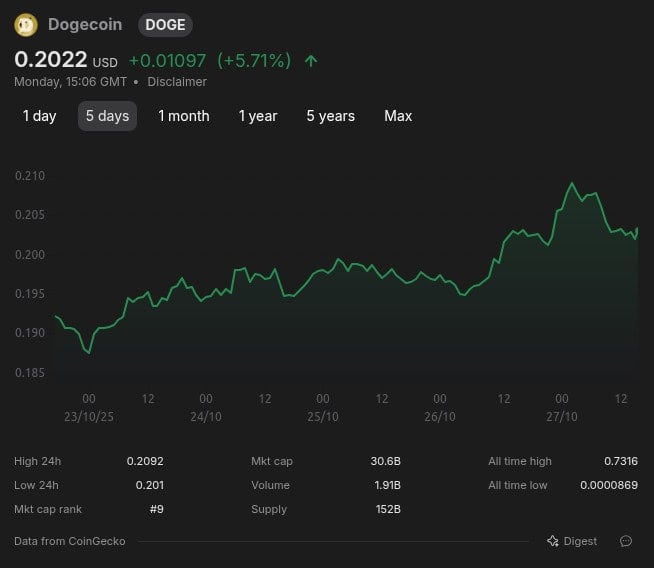Screen dimensions: 654x568
Task: Click the 26/10 date label on the chart axis
Action: (440, 416)
